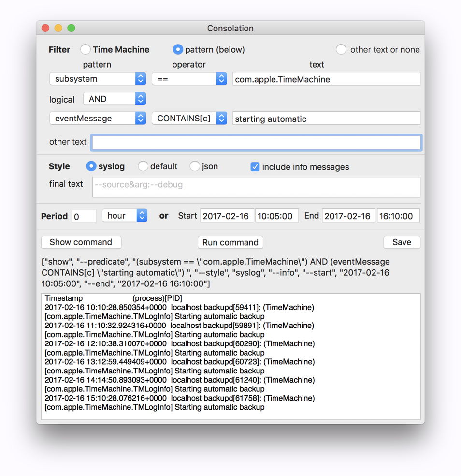The image size is (461, 476).
Task: Click the Save button
Action: (x=402, y=242)
